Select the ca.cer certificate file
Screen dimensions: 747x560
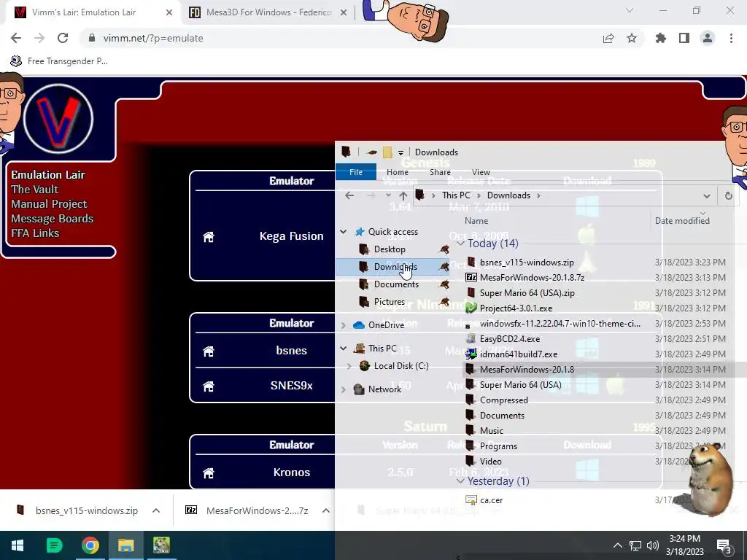pos(491,500)
